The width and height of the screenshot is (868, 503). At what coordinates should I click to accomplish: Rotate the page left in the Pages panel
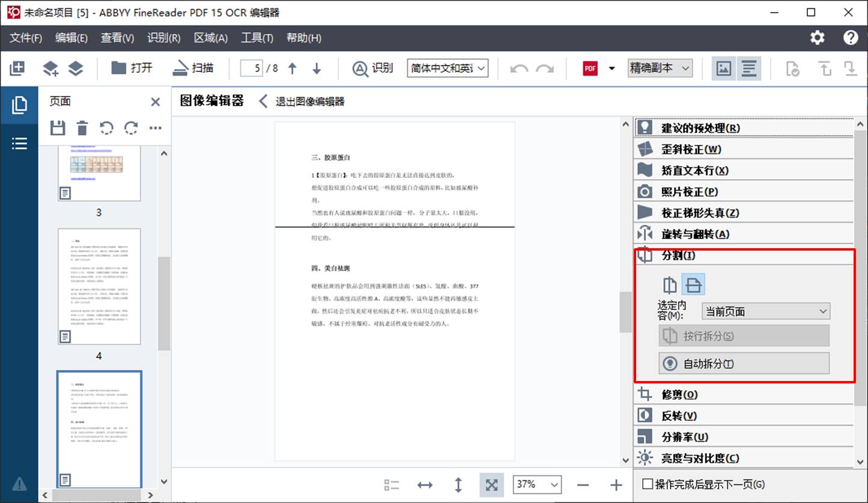point(106,128)
